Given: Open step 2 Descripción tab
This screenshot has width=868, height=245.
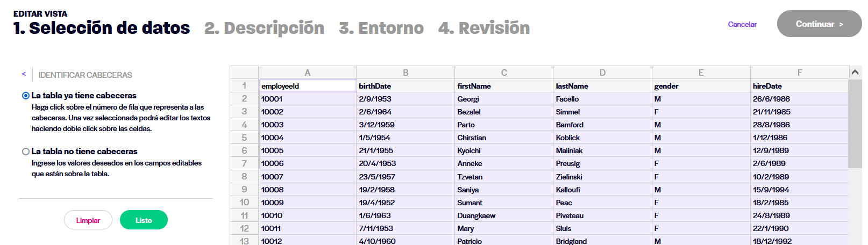Looking at the screenshot, I should (264, 28).
